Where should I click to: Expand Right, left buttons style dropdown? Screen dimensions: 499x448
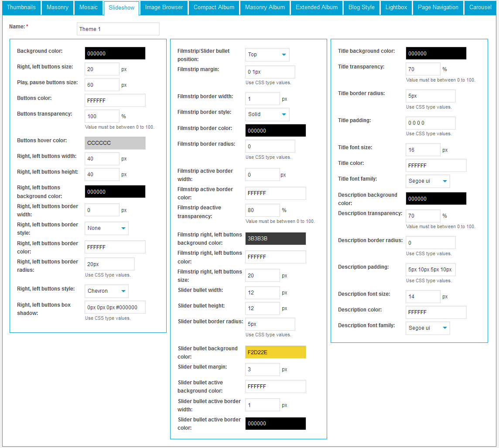106,291
